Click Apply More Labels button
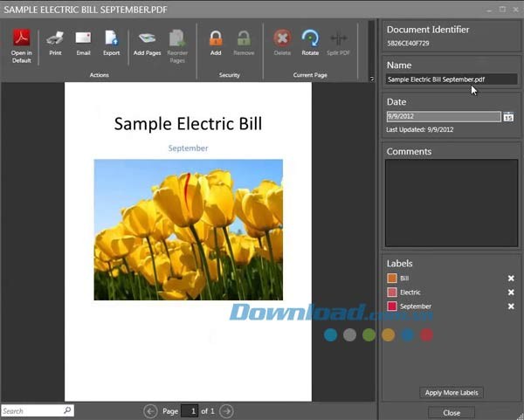This screenshot has width=524, height=420. (452, 393)
